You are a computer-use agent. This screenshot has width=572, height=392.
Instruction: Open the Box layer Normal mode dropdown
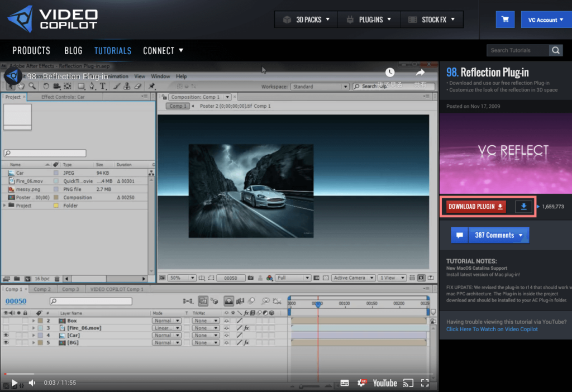click(166, 321)
